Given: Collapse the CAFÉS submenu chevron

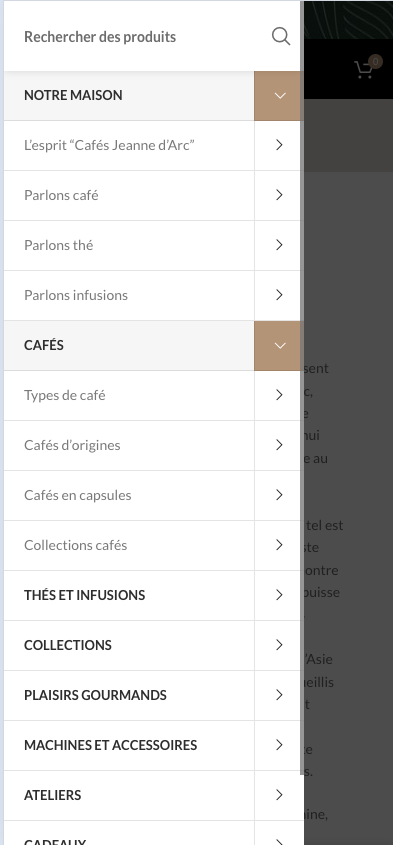Looking at the screenshot, I should [x=279, y=345].
